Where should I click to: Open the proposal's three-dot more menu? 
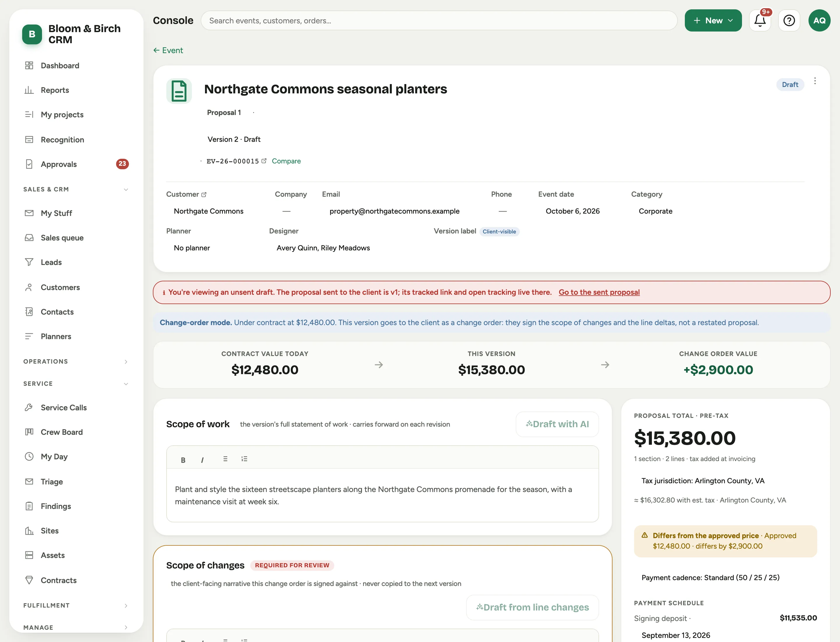[815, 81]
